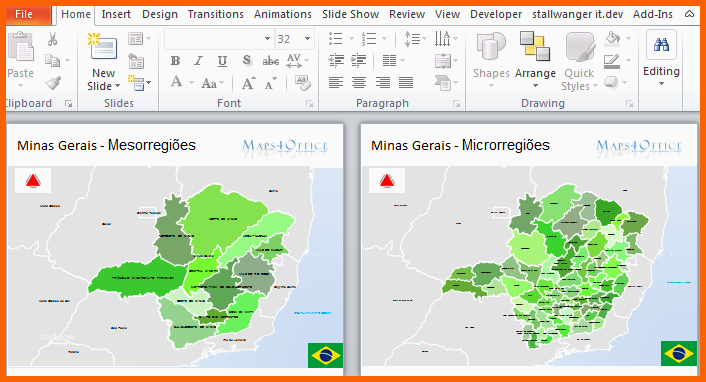
Task: Open the Font dialog launcher
Action: point(309,104)
